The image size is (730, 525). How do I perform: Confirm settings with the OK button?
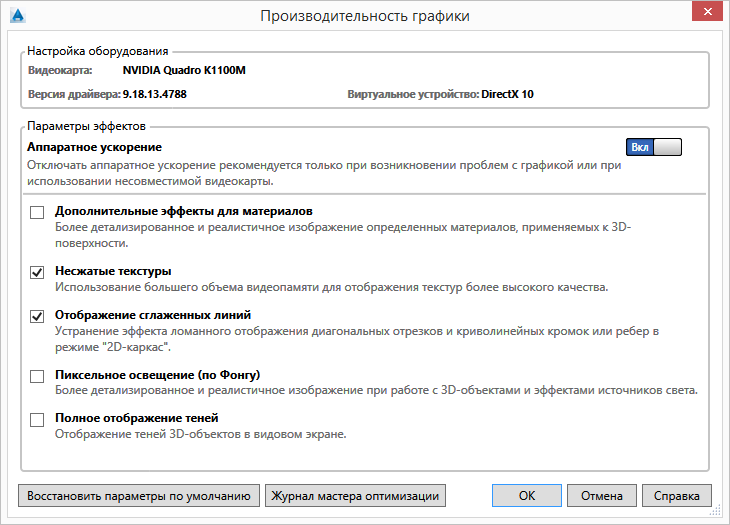click(527, 496)
